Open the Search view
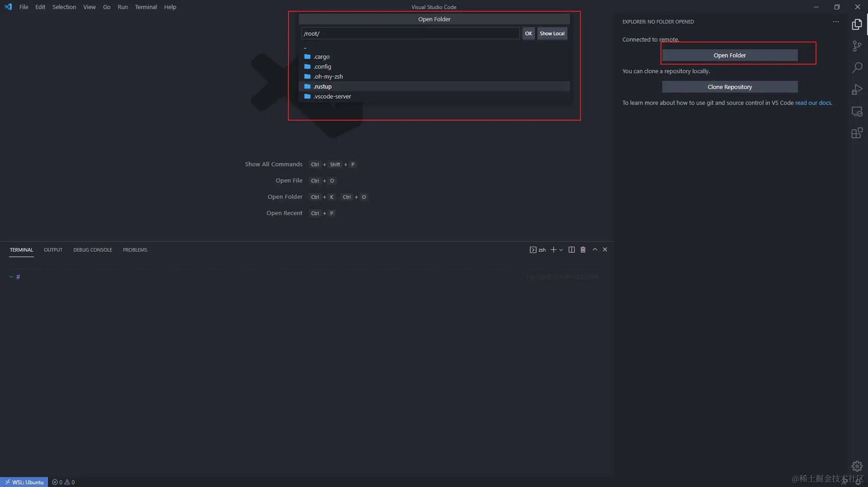 click(x=857, y=68)
